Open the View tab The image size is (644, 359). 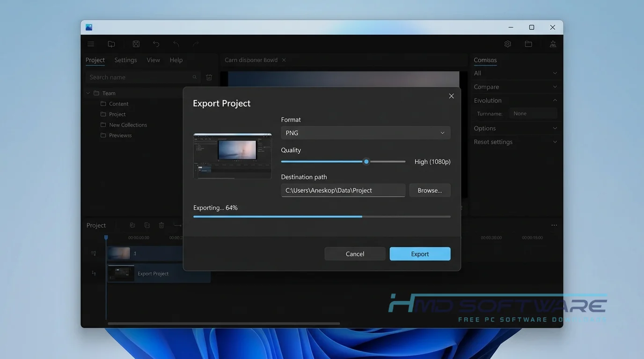click(x=153, y=60)
